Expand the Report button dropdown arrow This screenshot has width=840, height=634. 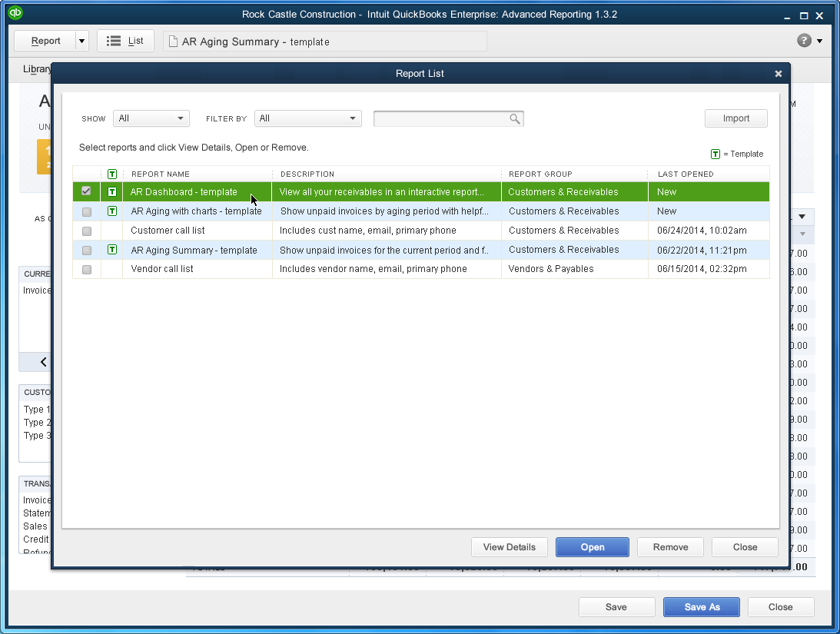click(x=81, y=41)
